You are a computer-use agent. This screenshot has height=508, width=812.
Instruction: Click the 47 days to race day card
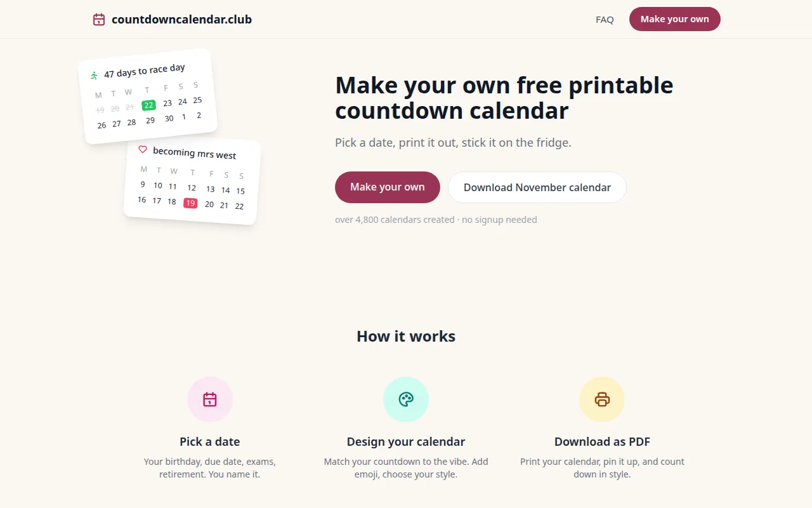148,97
